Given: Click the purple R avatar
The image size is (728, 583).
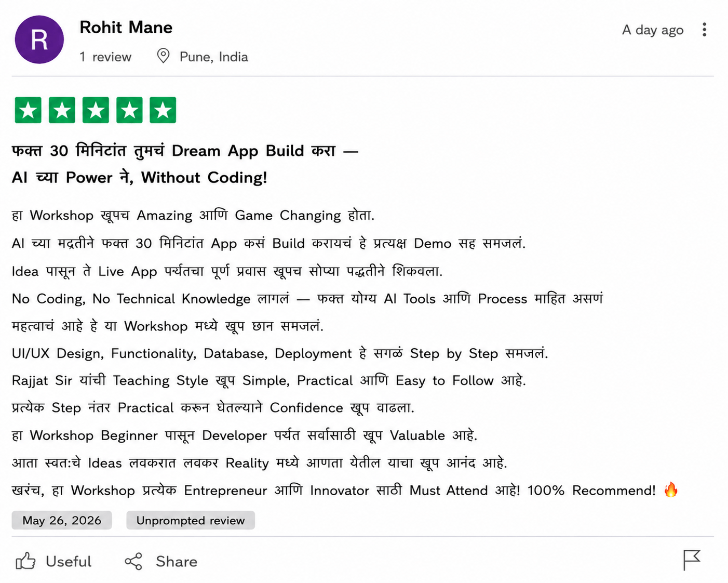Looking at the screenshot, I should (x=39, y=39).
